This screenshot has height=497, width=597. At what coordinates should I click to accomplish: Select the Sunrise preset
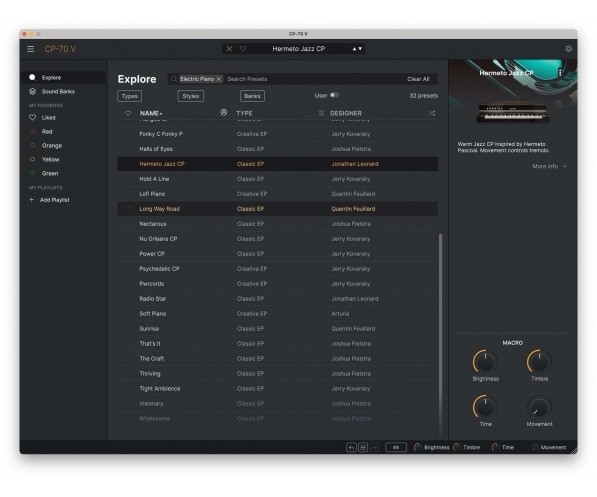pos(278,329)
